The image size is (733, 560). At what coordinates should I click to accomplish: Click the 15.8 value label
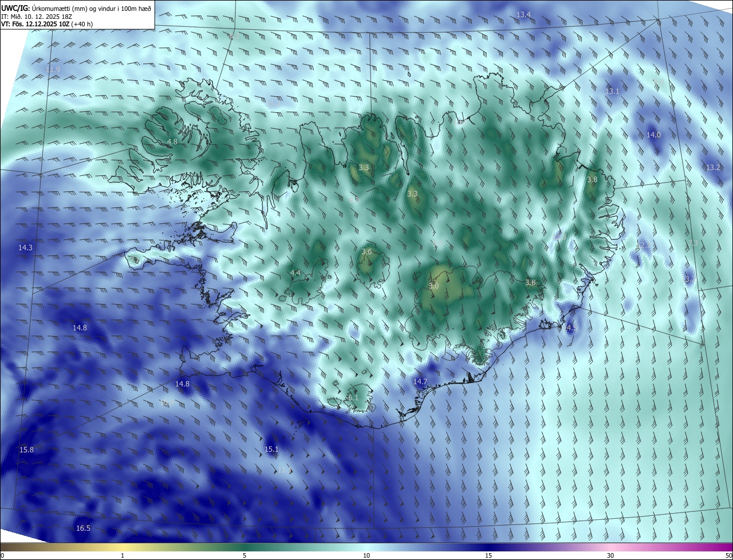(x=26, y=449)
